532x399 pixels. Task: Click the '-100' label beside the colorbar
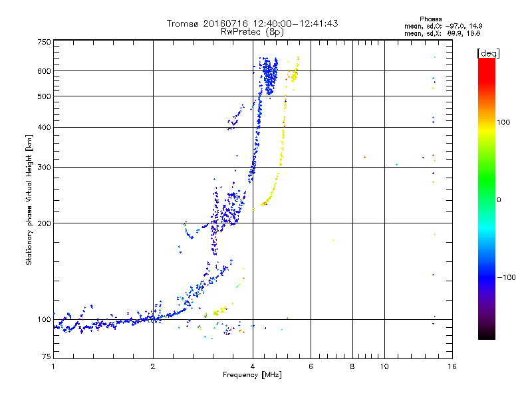[x=507, y=277]
